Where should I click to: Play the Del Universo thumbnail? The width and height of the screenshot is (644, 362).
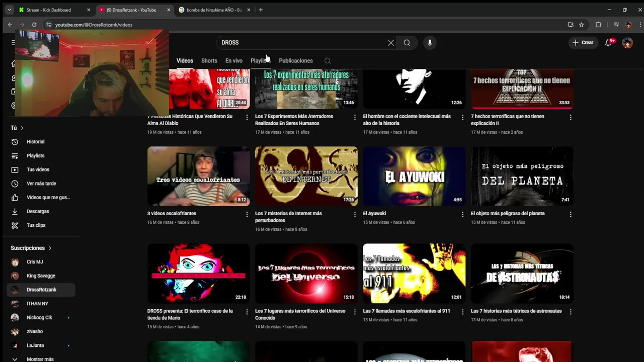pos(306,273)
